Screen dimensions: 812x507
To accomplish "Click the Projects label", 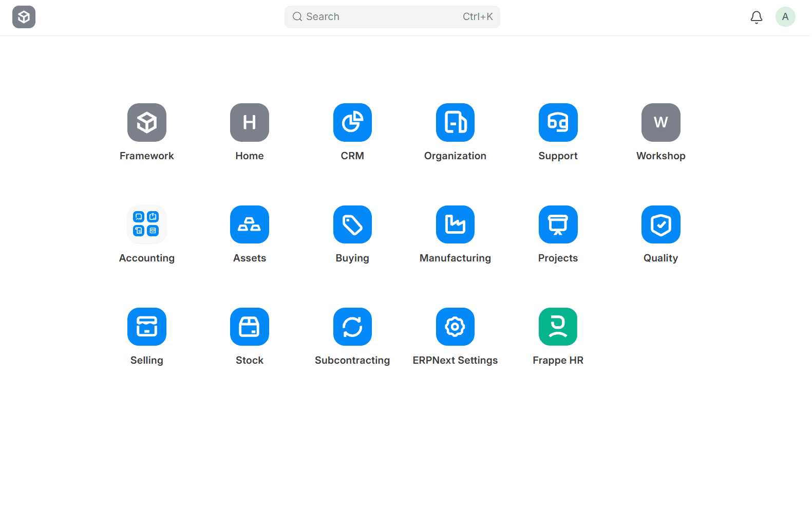I will click(x=558, y=258).
